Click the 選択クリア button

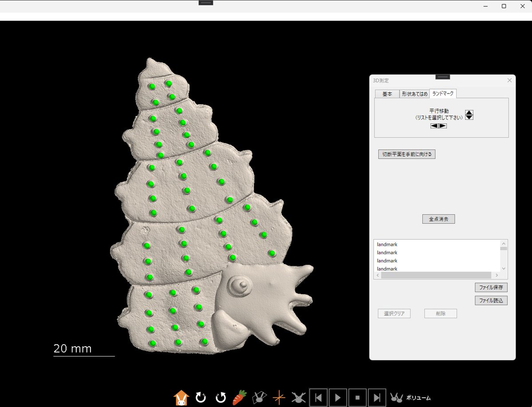click(x=394, y=314)
